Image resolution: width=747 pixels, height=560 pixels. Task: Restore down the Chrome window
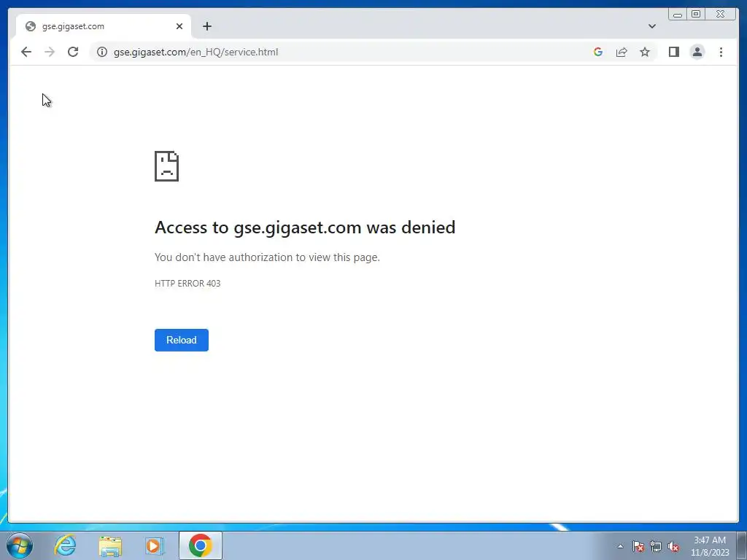(x=695, y=14)
